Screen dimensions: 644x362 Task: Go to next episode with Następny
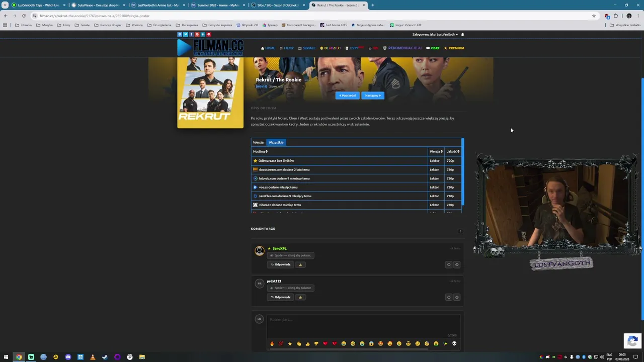(373, 96)
